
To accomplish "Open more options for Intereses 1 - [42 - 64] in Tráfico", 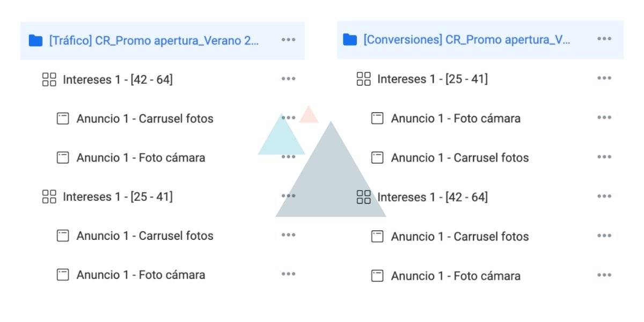I will (288, 79).
